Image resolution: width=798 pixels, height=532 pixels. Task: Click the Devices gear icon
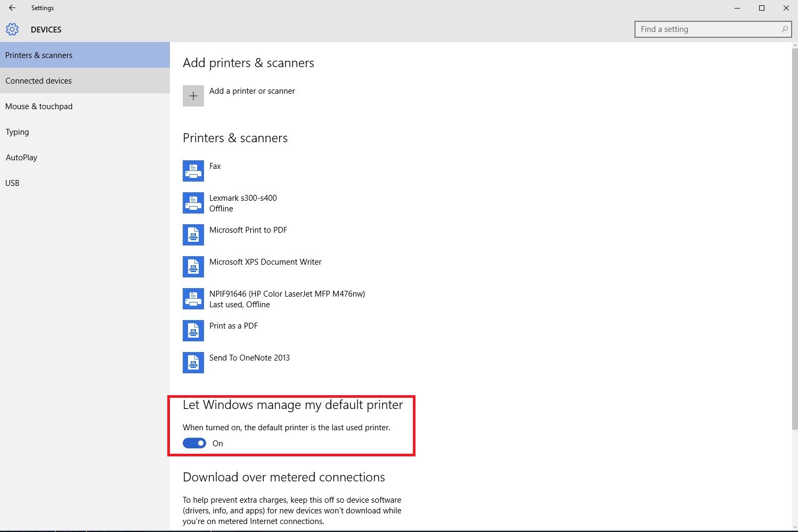click(12, 29)
